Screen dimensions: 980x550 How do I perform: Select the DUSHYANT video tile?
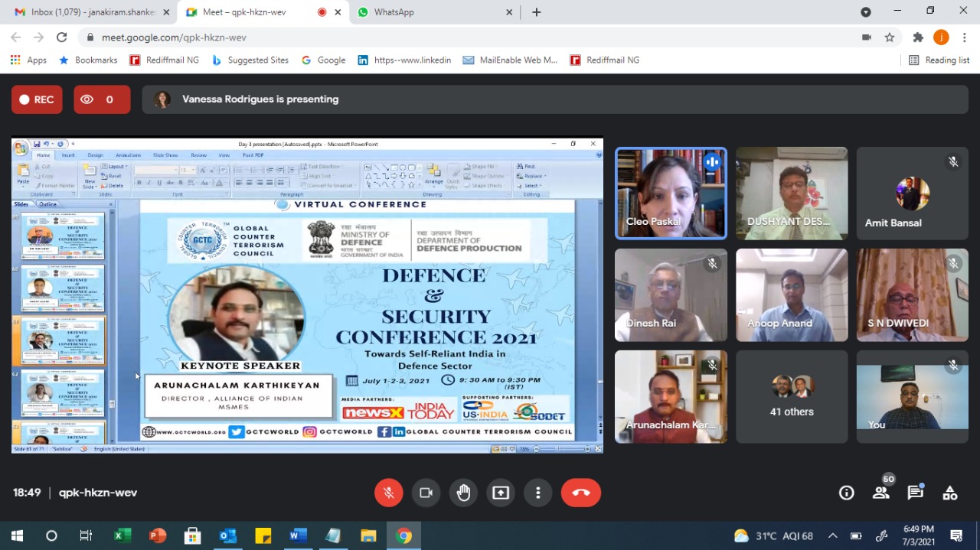[792, 194]
